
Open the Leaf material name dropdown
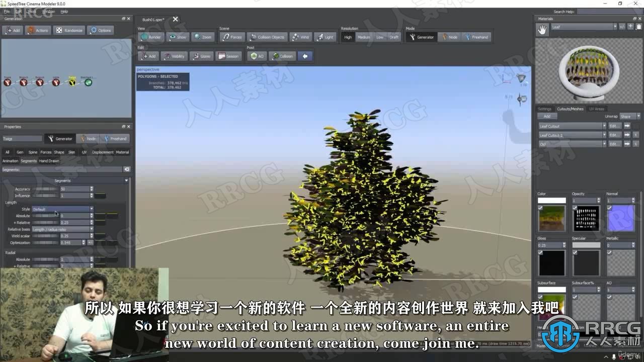pyautogui.click(x=583, y=27)
